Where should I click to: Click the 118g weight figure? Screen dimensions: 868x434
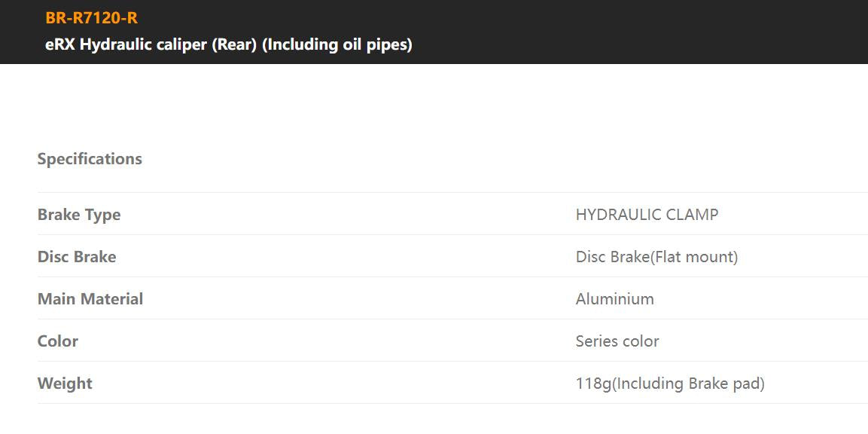pos(593,384)
